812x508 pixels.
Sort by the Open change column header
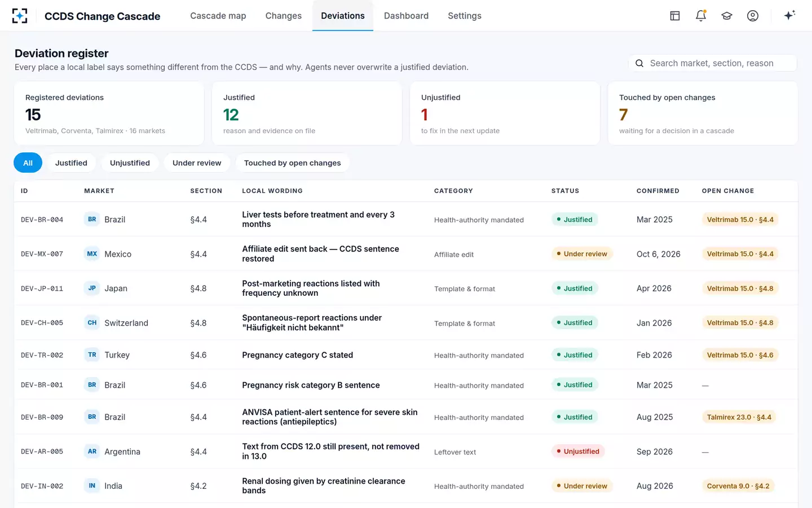tap(728, 191)
